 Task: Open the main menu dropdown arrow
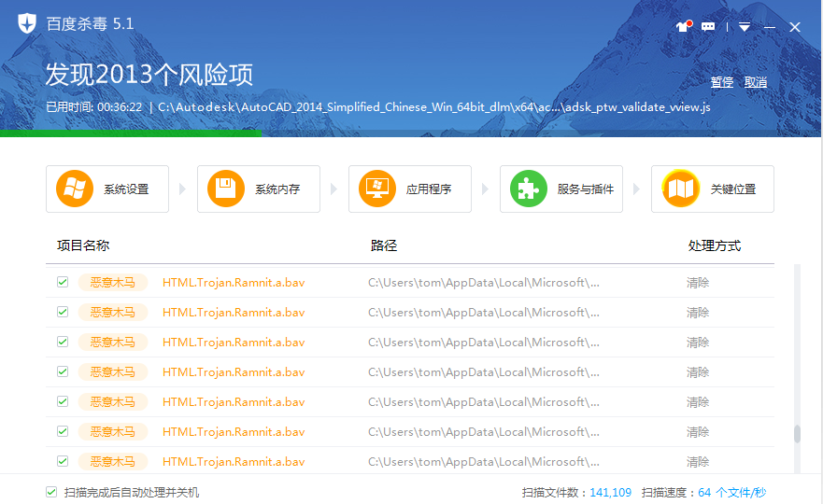pyautogui.click(x=745, y=27)
